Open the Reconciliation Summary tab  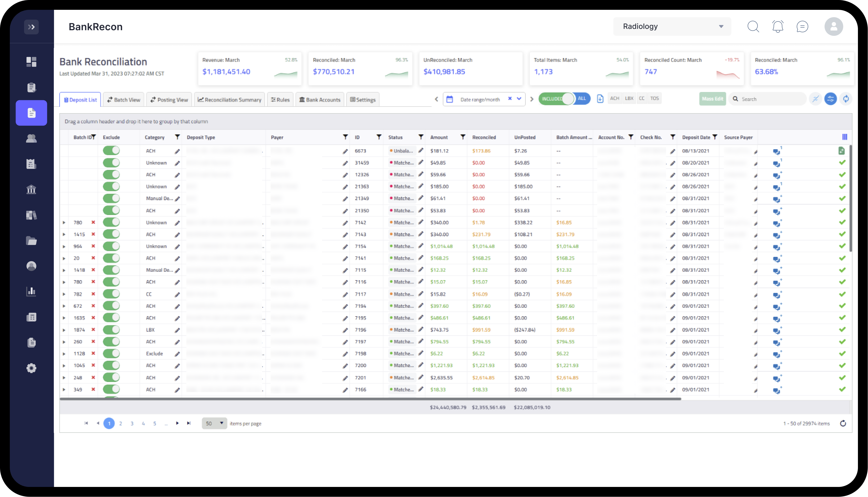point(229,100)
